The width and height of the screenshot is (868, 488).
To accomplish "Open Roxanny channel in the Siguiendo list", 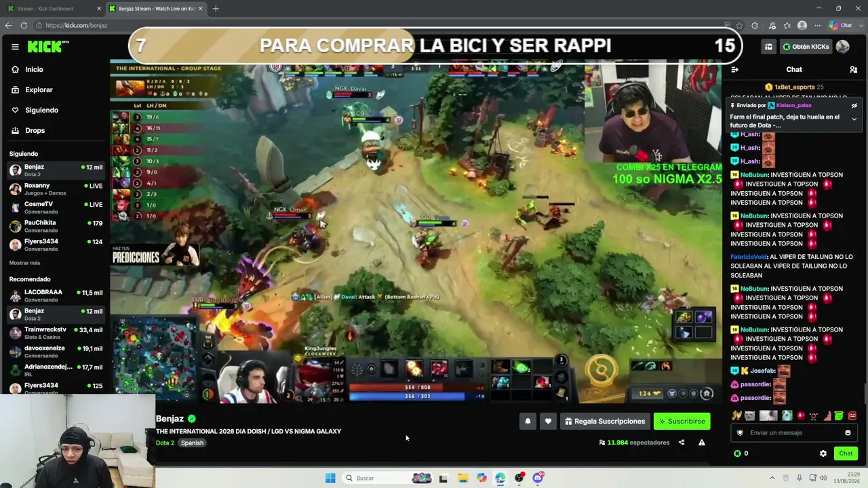I will [x=56, y=189].
